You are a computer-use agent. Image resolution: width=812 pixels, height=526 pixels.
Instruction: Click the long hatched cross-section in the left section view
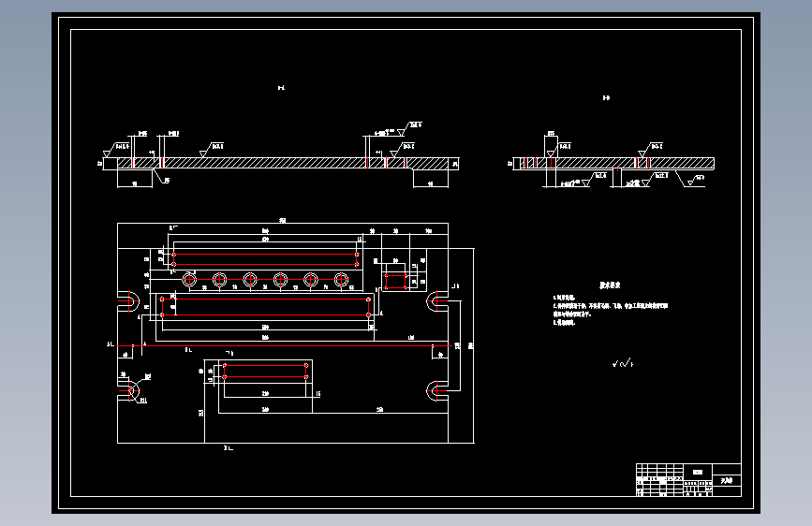281,163
